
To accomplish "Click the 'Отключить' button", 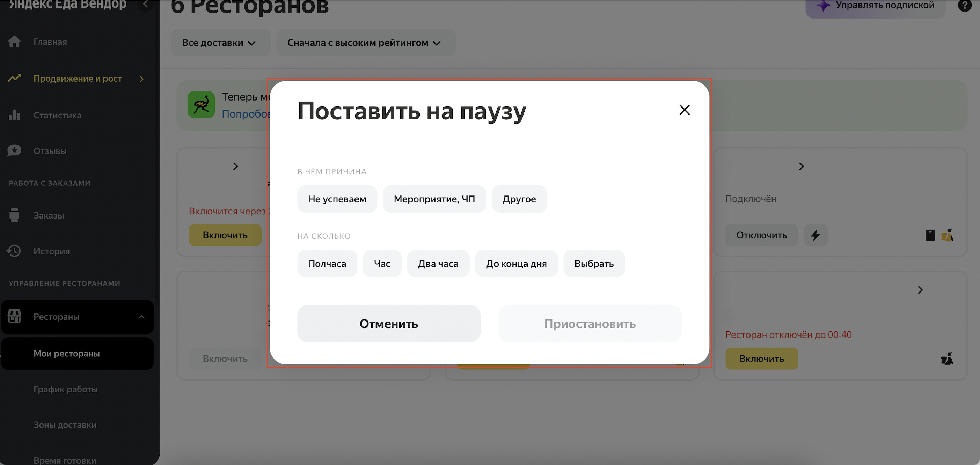I will tap(762, 235).
